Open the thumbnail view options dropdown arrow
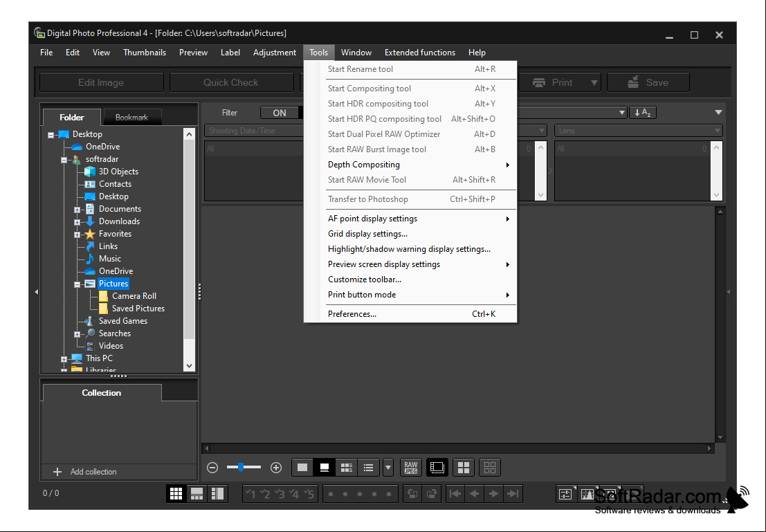The height and width of the screenshot is (532, 766). 388,468
